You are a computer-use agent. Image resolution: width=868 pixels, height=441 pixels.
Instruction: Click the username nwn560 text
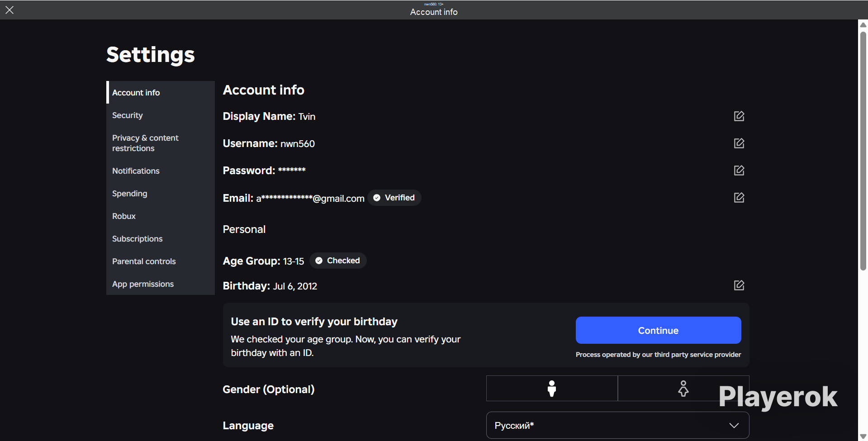(x=298, y=144)
